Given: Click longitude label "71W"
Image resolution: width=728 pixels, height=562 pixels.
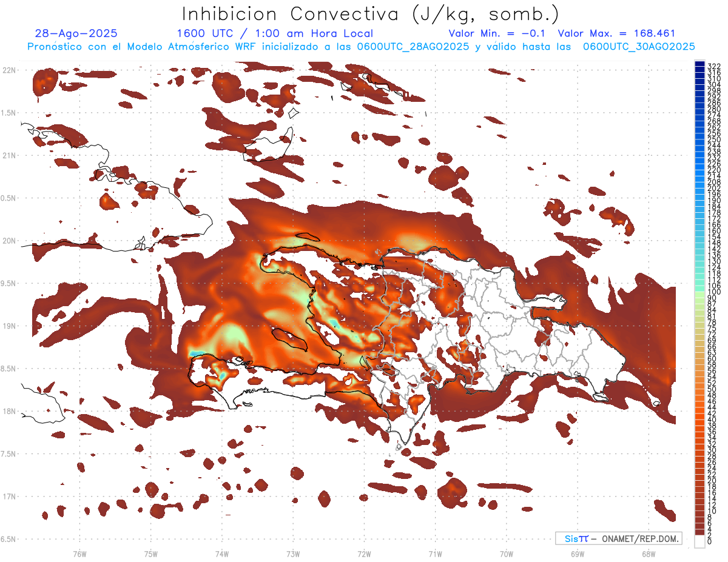Looking at the screenshot, I should 435,554.
